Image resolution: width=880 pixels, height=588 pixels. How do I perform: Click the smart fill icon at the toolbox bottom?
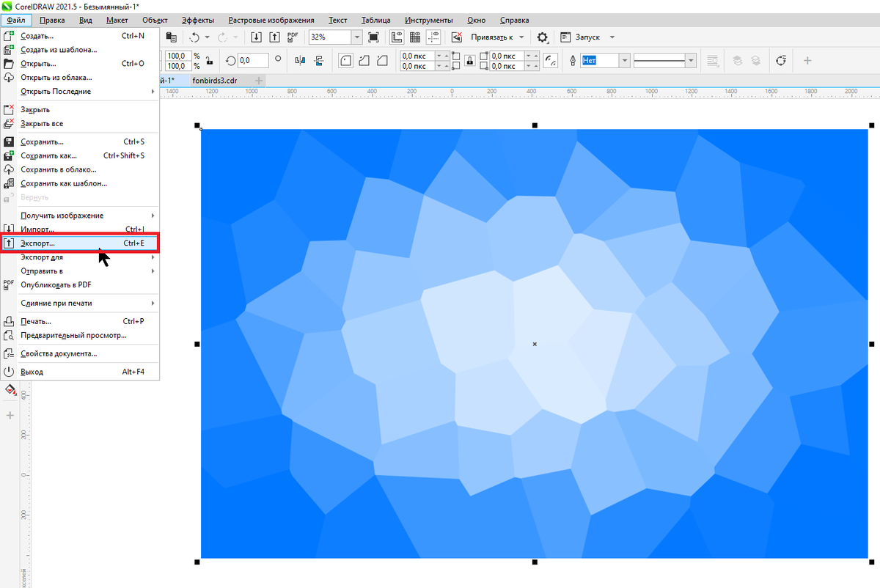(x=10, y=389)
